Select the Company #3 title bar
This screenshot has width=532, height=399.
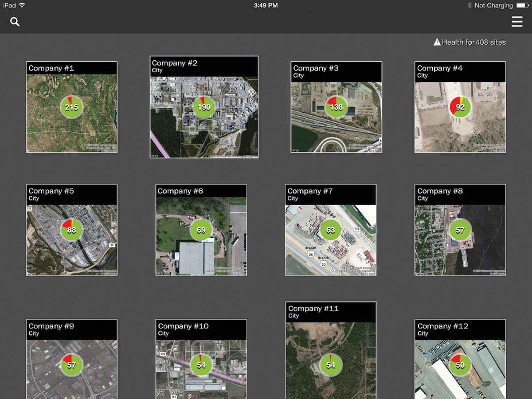click(336, 72)
